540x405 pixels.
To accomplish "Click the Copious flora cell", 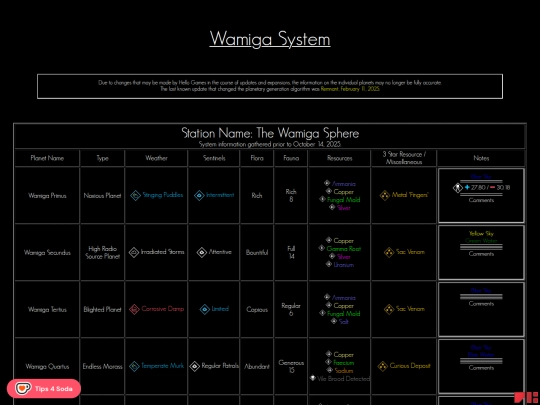I will coord(257,310).
